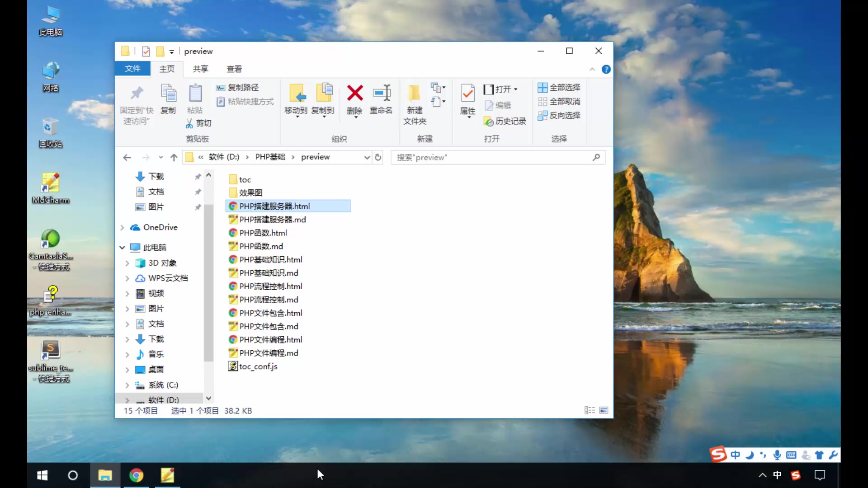Switch to large icons view in status bar

(604, 410)
